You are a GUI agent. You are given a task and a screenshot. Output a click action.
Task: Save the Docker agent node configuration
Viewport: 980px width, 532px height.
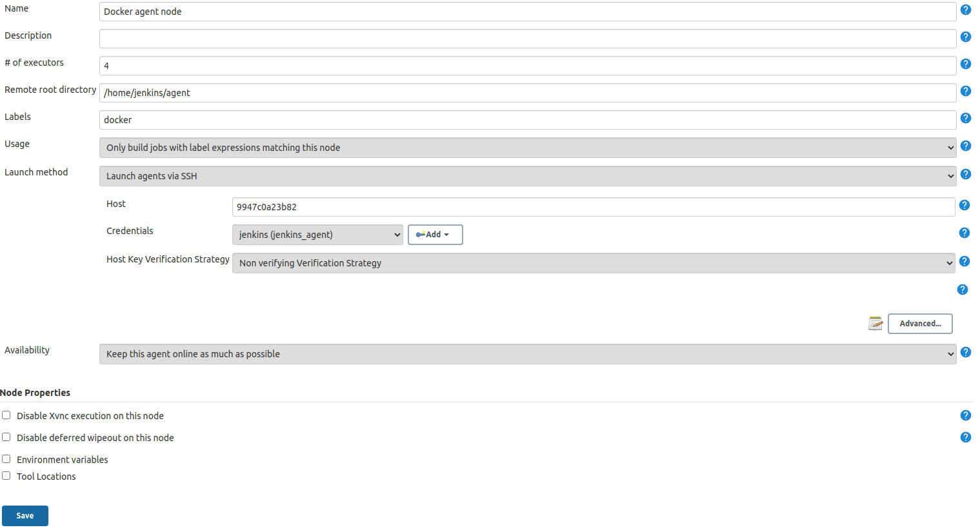[x=25, y=515]
